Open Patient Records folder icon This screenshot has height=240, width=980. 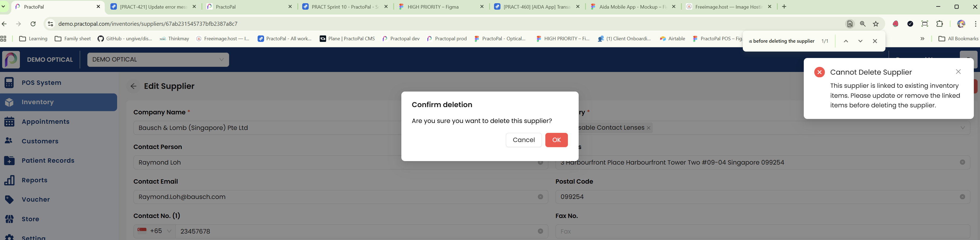click(x=9, y=161)
